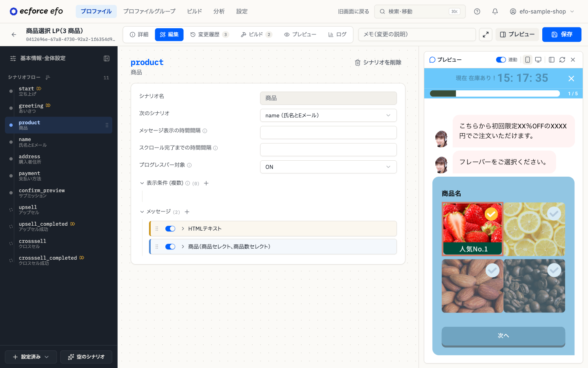
Task: Collapse the 表示条件 (複数) section
Action: click(142, 183)
